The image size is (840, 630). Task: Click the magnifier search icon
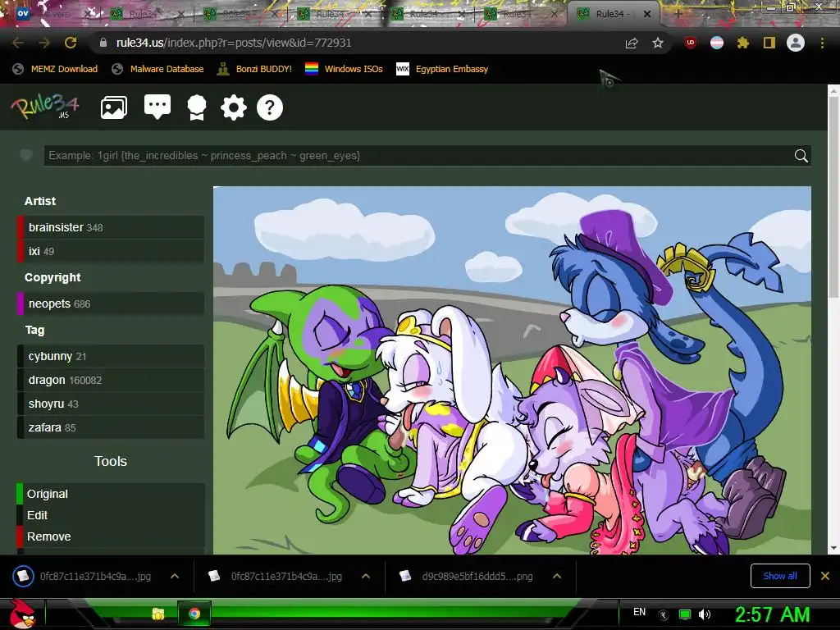point(801,156)
